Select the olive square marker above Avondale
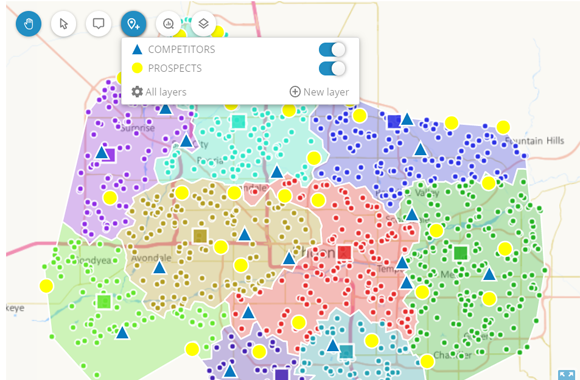The image size is (580, 380). pyautogui.click(x=200, y=236)
